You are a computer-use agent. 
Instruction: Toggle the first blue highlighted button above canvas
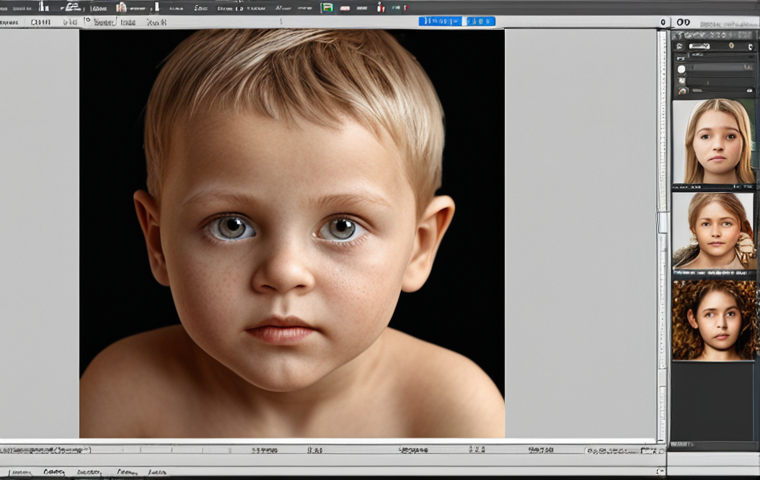coord(439,21)
